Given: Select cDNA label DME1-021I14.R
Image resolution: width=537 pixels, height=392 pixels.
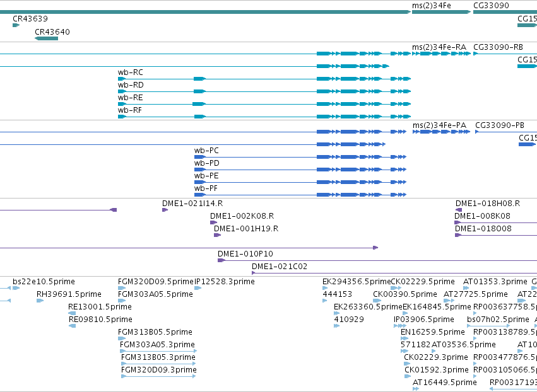Looking at the screenshot, I should [x=192, y=203].
